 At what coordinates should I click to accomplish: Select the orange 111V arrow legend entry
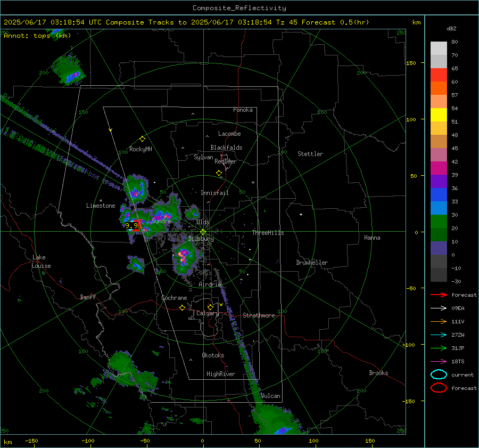click(x=439, y=321)
